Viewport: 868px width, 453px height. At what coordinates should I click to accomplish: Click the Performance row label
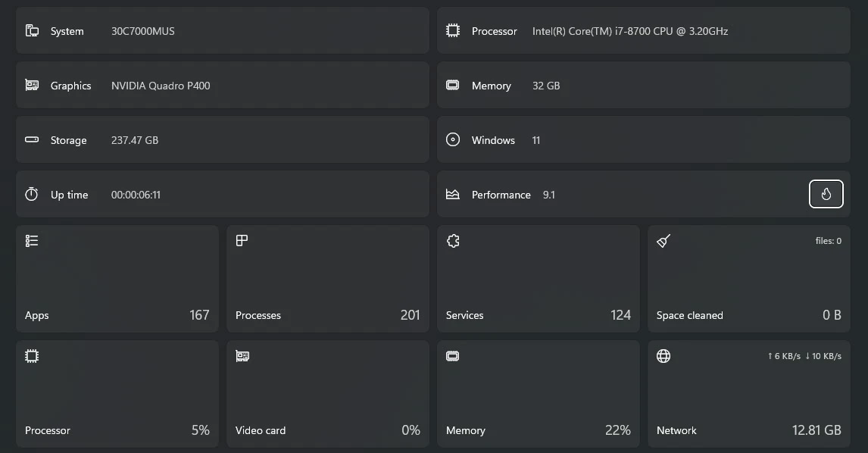tap(501, 195)
